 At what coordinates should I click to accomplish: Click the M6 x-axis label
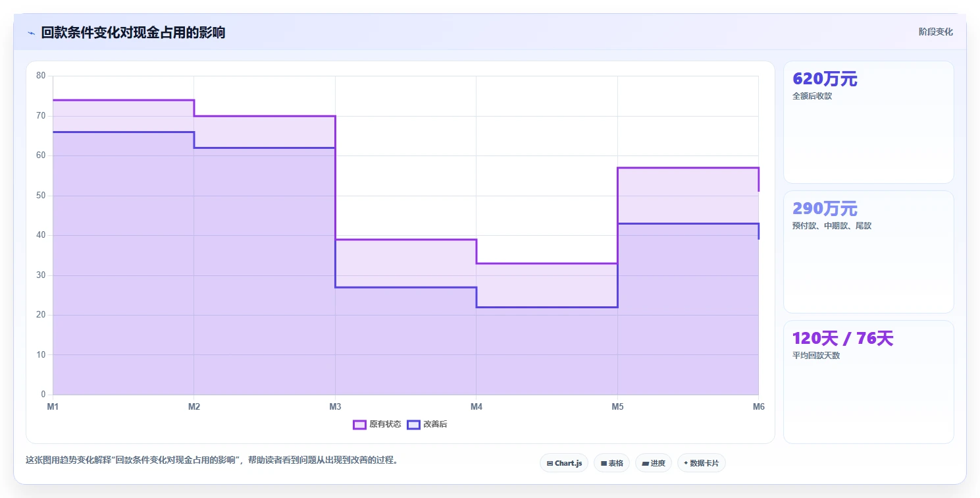click(x=759, y=407)
